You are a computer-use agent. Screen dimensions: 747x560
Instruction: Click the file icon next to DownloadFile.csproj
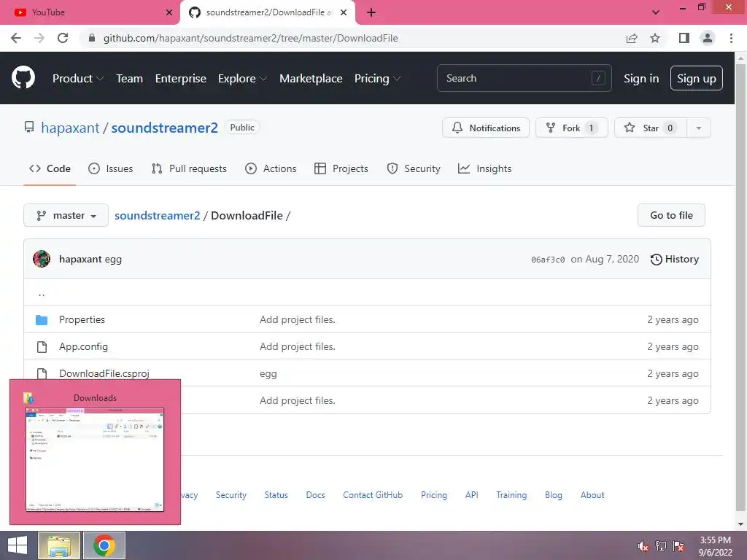coord(42,374)
